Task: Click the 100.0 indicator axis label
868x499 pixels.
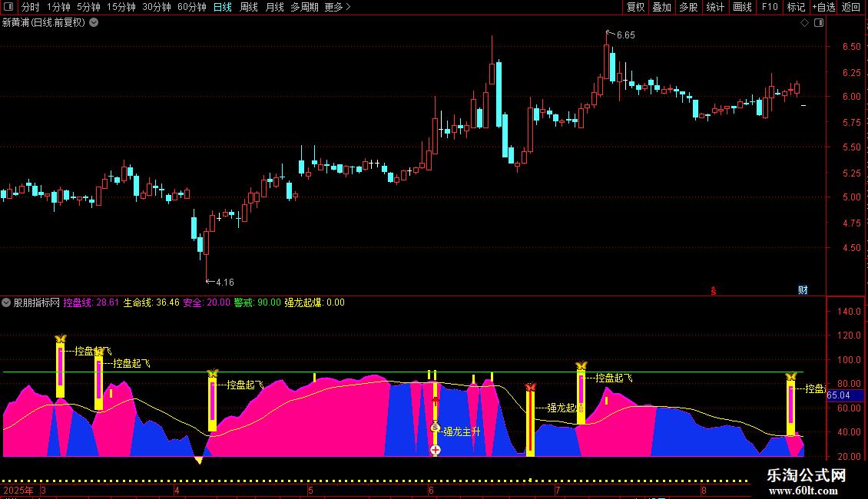Action: pos(849,359)
